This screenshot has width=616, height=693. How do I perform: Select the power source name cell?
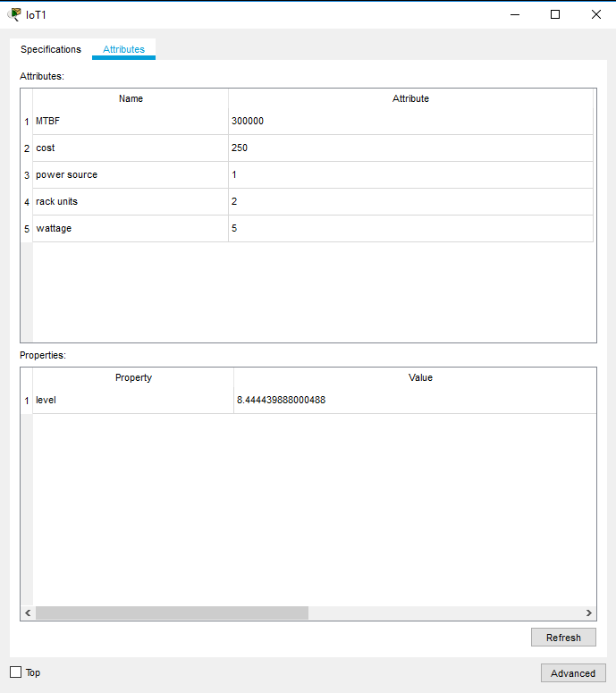pos(131,175)
